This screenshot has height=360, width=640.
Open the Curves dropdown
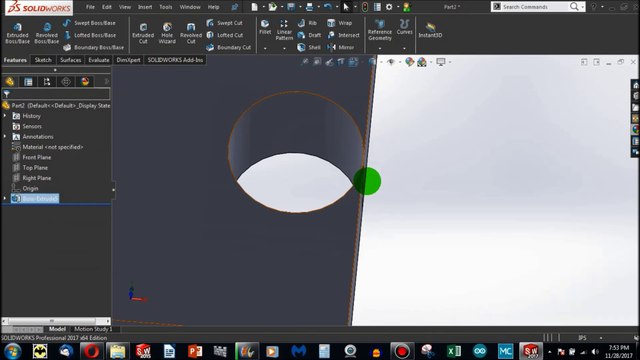[404, 49]
